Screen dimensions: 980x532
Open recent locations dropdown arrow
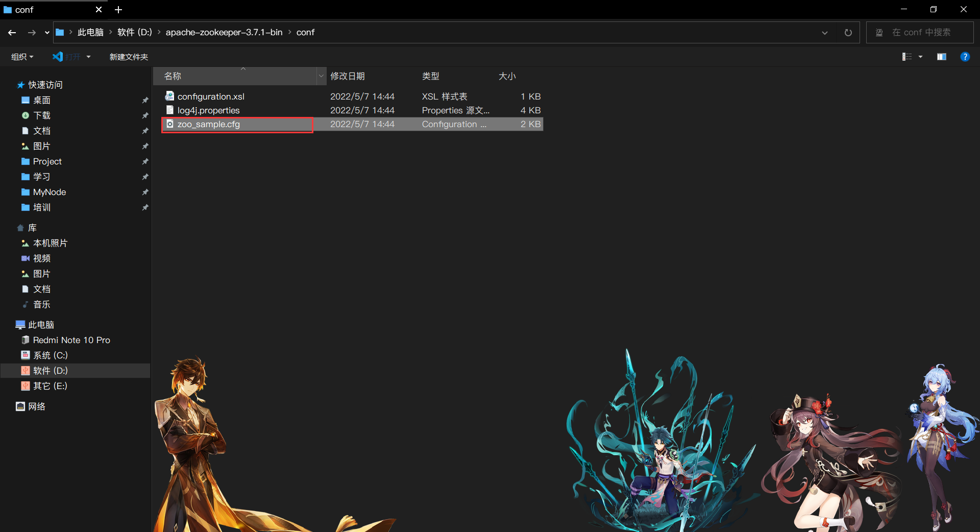click(47, 33)
